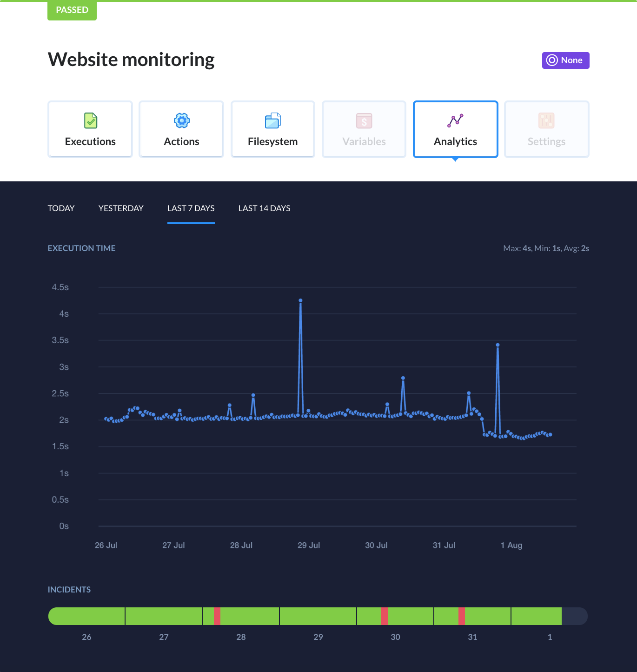Click the highest spike point near 29 Jul
The width and height of the screenshot is (637, 672).
pyautogui.click(x=301, y=300)
